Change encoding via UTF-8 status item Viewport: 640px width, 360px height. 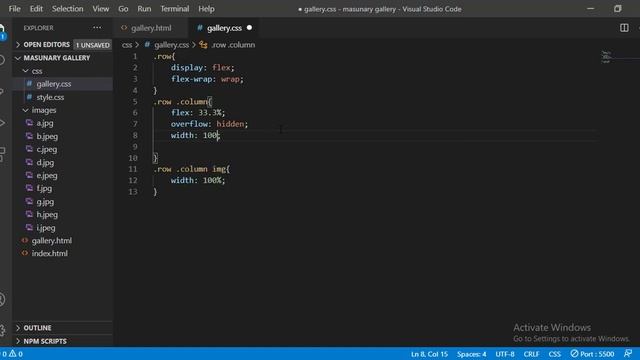pyautogui.click(x=505, y=354)
